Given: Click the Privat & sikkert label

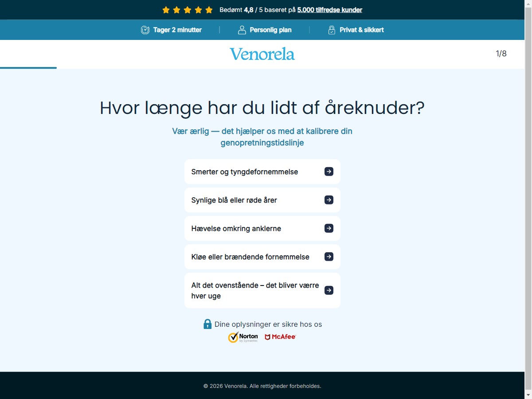Looking at the screenshot, I should (x=362, y=30).
